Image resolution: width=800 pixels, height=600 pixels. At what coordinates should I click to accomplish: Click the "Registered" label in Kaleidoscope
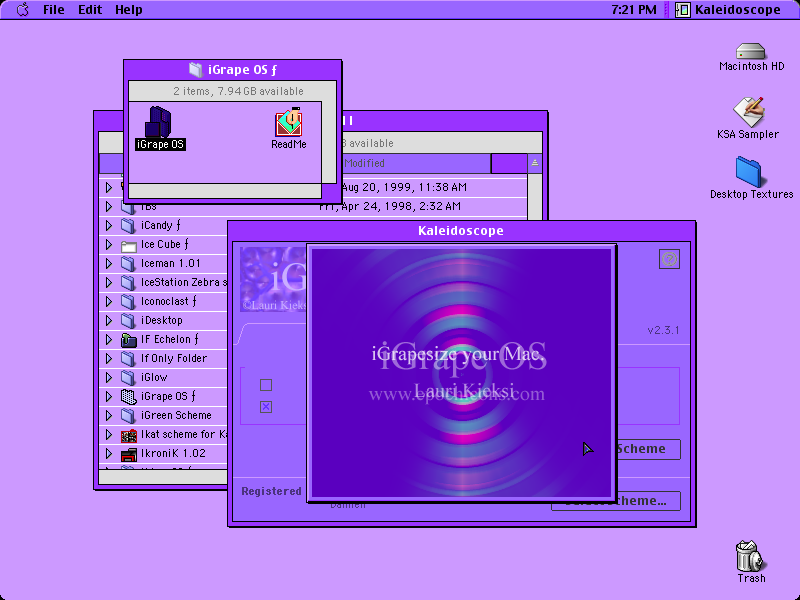[271, 491]
